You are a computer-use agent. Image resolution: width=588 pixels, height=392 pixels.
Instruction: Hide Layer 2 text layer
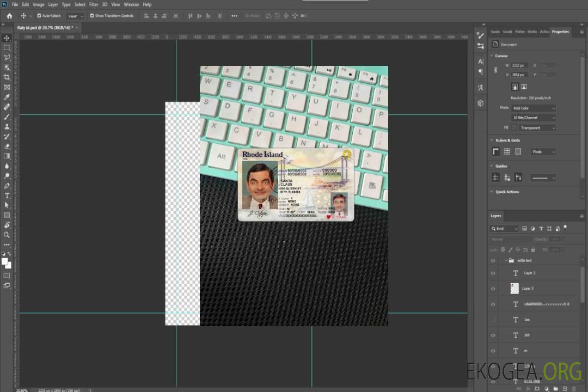(x=493, y=273)
